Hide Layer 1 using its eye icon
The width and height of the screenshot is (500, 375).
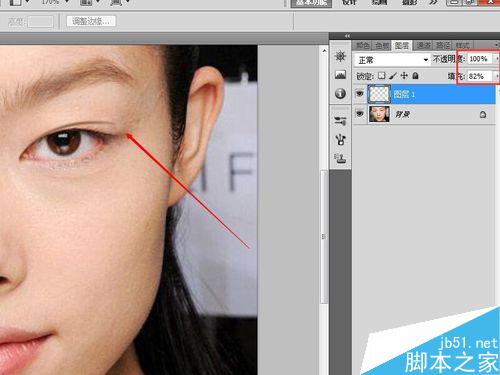tap(360, 94)
